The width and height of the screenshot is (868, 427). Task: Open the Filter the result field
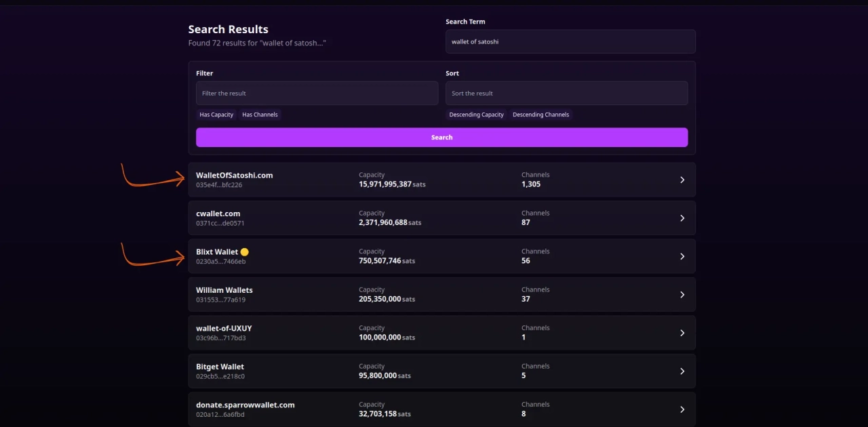coord(317,94)
